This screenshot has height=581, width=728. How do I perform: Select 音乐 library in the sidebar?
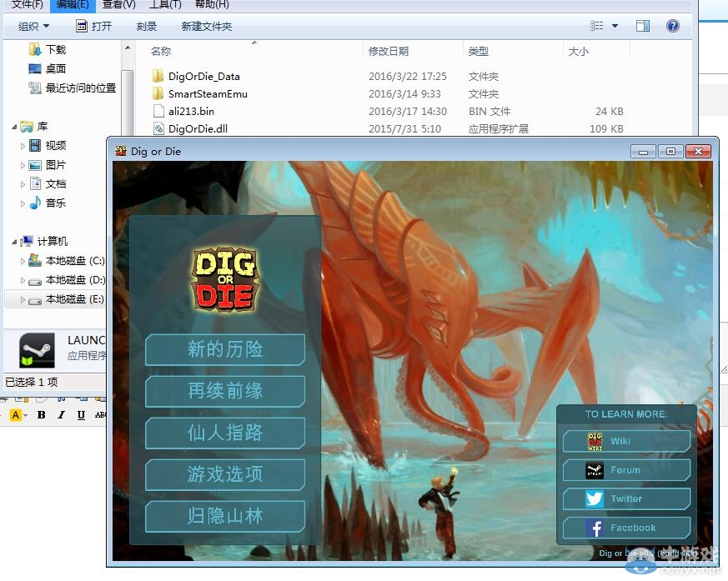point(56,203)
